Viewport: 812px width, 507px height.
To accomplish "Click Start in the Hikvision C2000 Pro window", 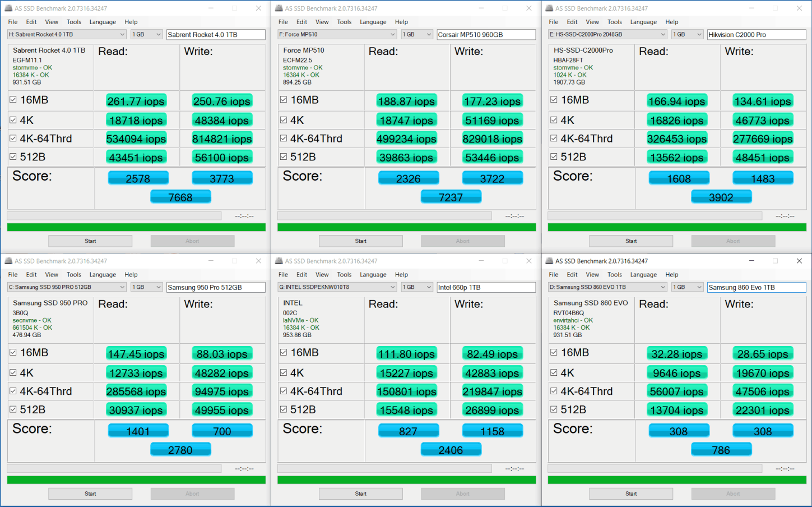I will tap(631, 241).
